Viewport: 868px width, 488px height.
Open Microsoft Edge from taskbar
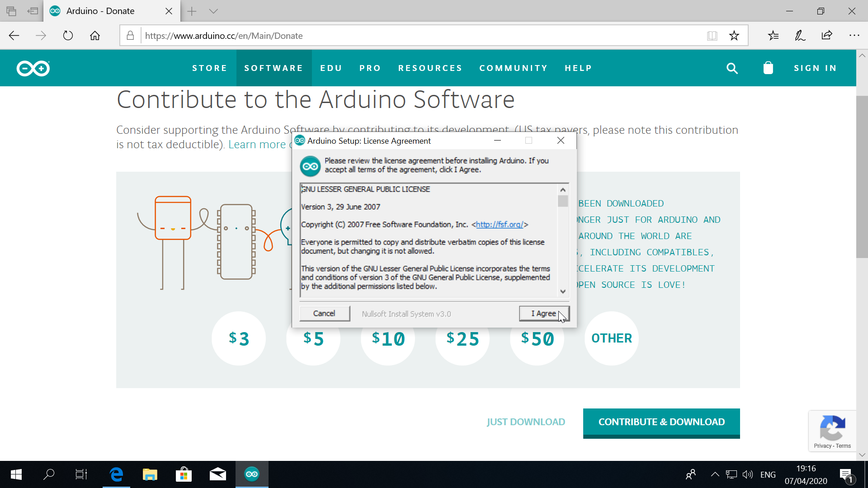(116, 474)
